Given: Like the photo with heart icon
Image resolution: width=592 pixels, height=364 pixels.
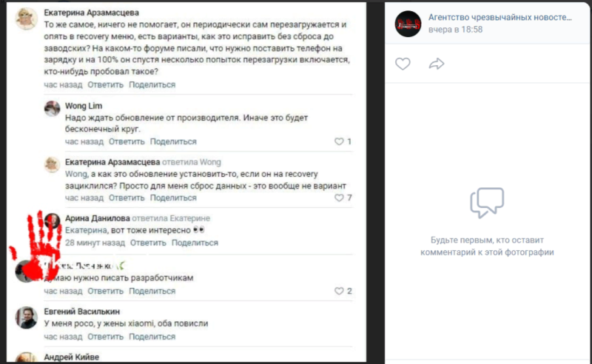Looking at the screenshot, I should (x=403, y=64).
